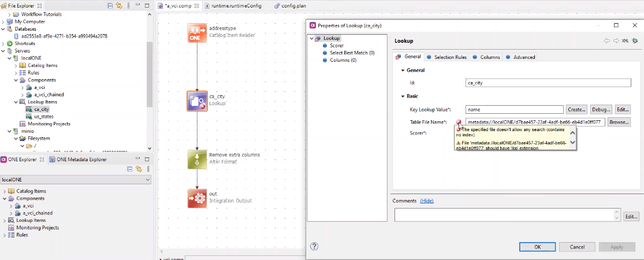This screenshot has height=260, width=644.
Task: Collapse the Basic section disclosure triangle
Action: [403, 96]
